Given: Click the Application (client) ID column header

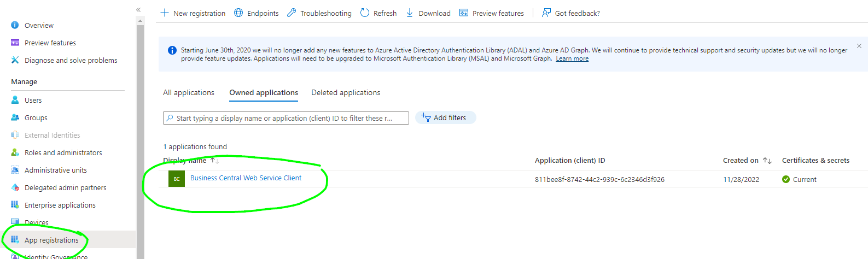Looking at the screenshot, I should pos(570,160).
